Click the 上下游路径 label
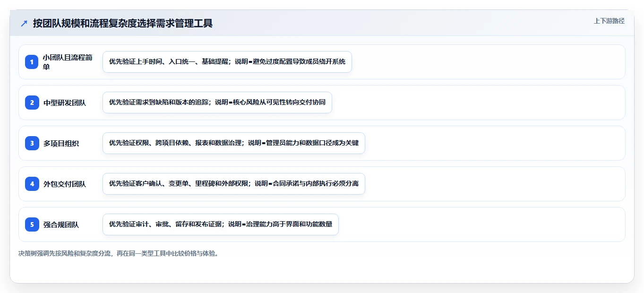Screen dimensions: 644x293 pyautogui.click(x=609, y=21)
